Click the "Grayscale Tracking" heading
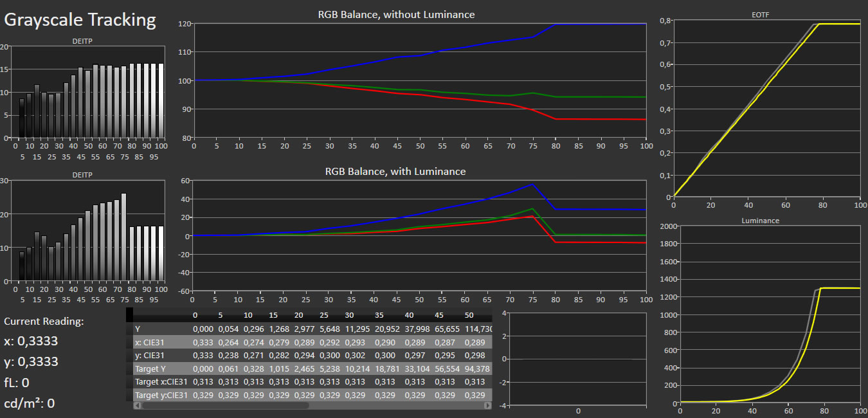Viewport: 868px width, 418px height. pos(80,20)
